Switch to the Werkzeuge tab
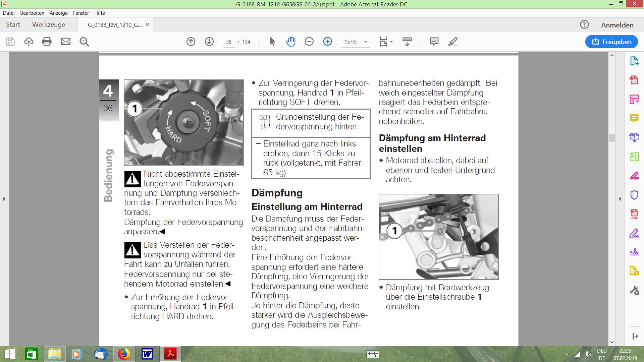Screen dimensions: 644x362 (x=49, y=25)
